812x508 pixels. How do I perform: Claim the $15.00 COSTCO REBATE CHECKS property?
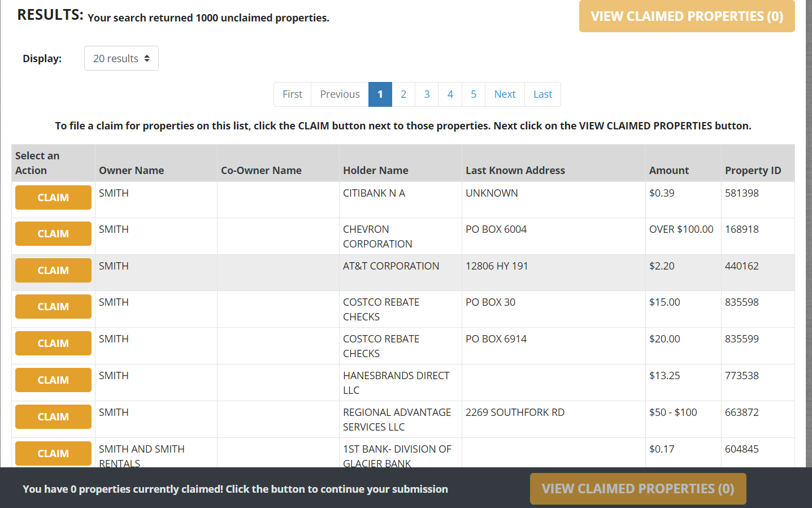click(x=53, y=306)
